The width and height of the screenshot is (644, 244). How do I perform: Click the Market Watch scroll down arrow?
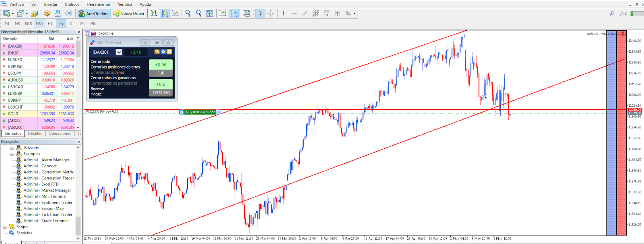coord(78,127)
